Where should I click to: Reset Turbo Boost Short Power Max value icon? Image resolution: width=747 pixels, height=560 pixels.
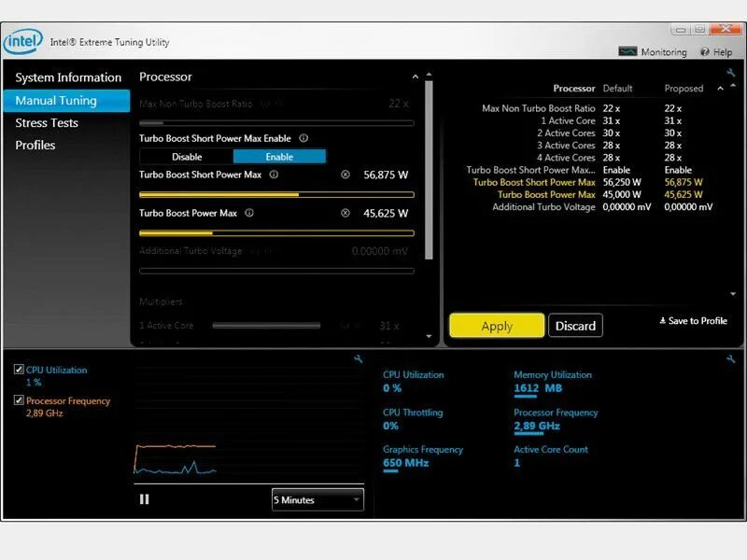pos(345,175)
